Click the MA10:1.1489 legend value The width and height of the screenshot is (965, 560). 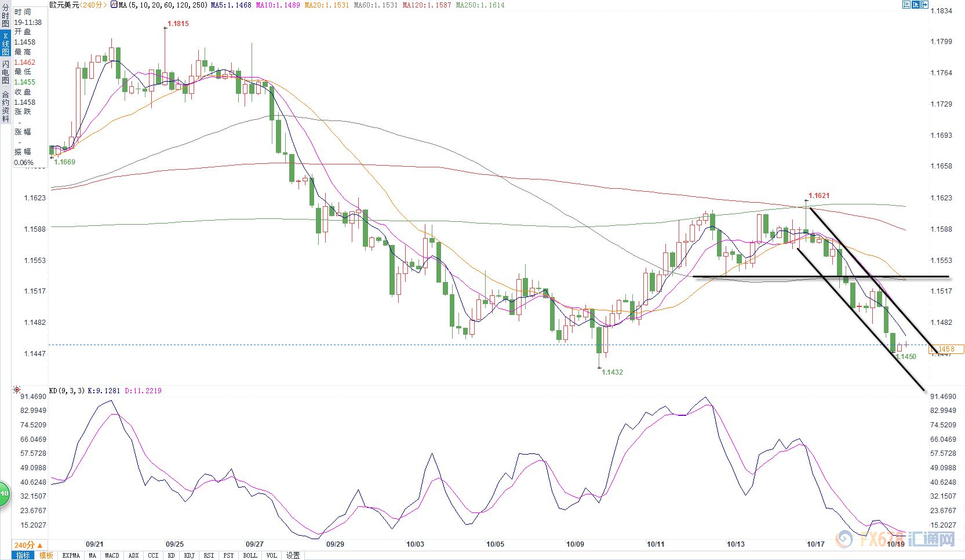(278, 5)
